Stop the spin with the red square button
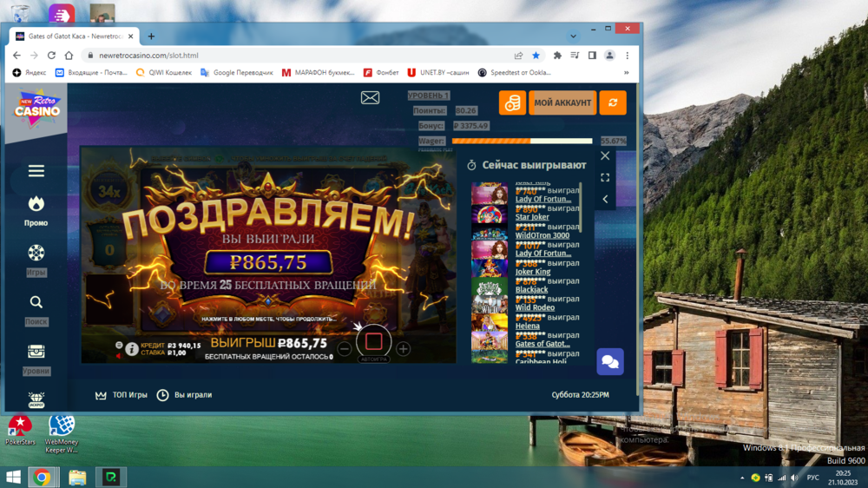The image size is (868, 488). (x=374, y=341)
